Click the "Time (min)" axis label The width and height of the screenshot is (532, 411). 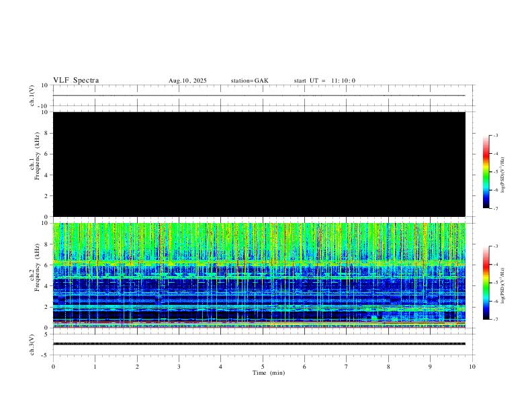269,373
